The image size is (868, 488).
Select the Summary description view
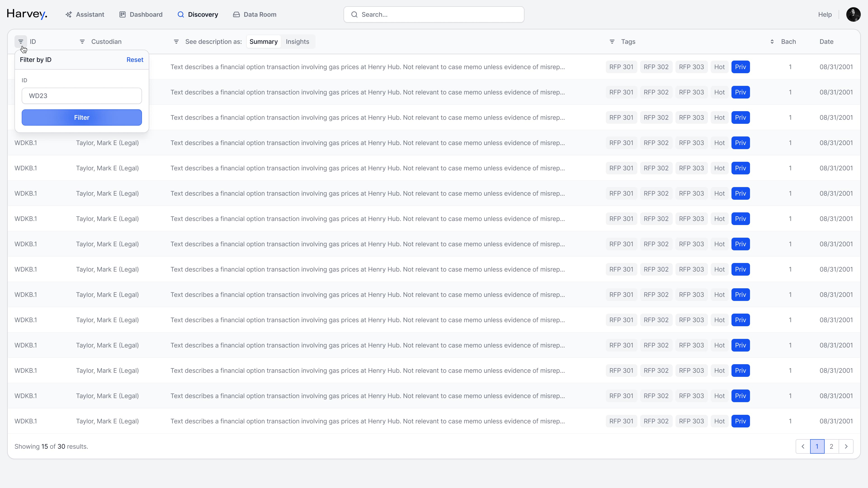[x=264, y=42]
